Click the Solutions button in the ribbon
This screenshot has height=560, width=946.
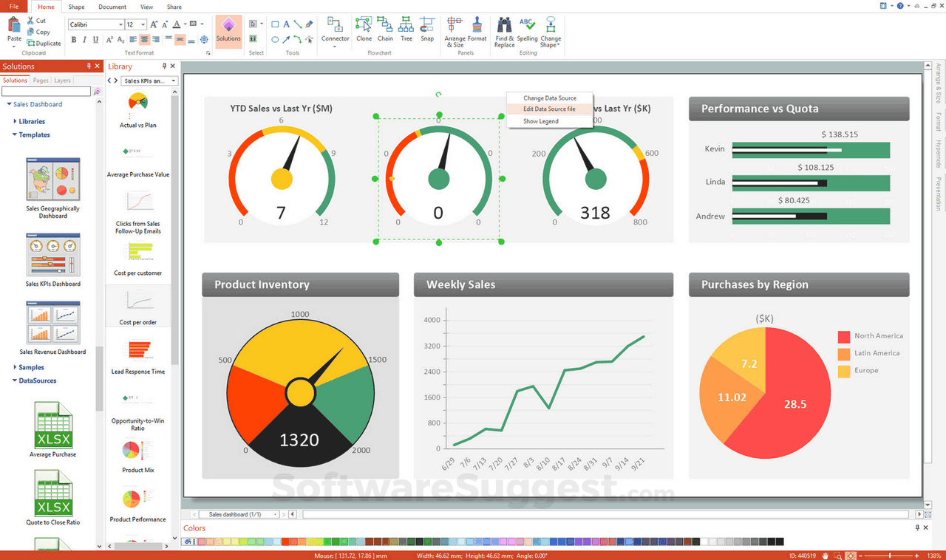point(228,33)
